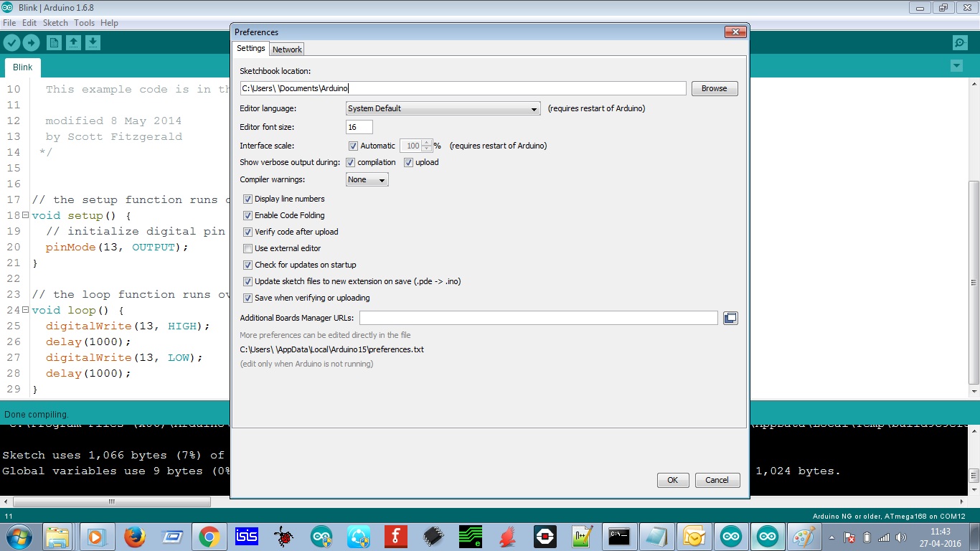The image size is (980, 551).
Task: Open the ISIS Proteus taskbar icon
Action: tap(246, 537)
